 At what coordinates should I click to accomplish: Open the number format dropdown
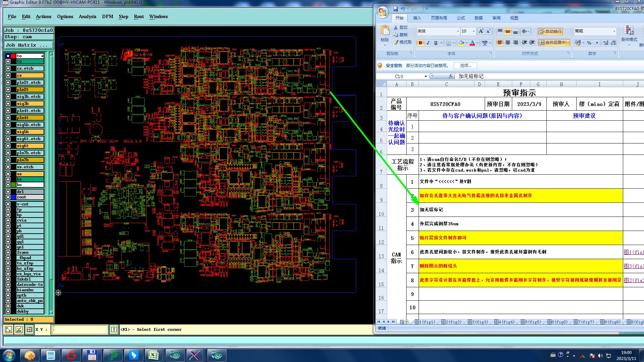[x=614, y=31]
